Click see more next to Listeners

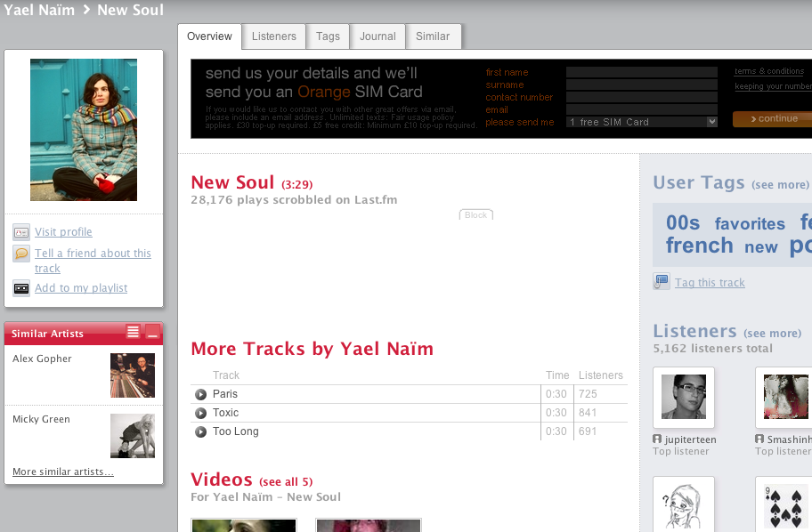pyautogui.click(x=772, y=334)
